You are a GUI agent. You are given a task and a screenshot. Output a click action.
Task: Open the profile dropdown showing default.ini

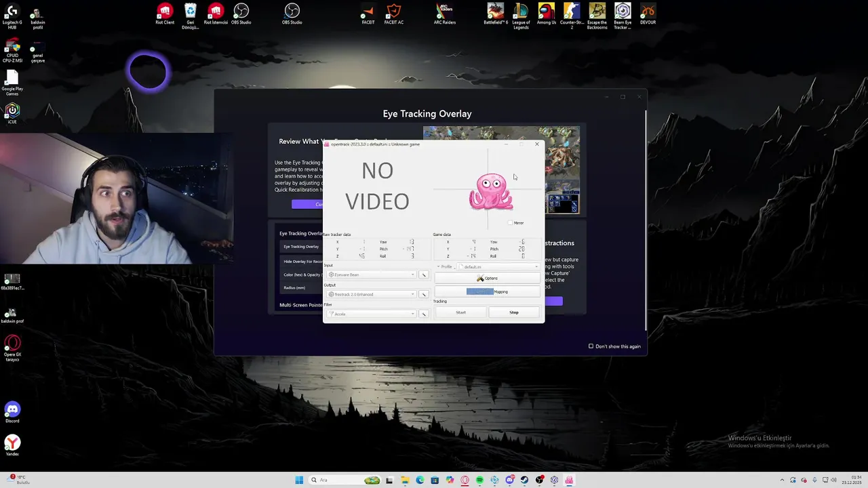[x=499, y=267]
